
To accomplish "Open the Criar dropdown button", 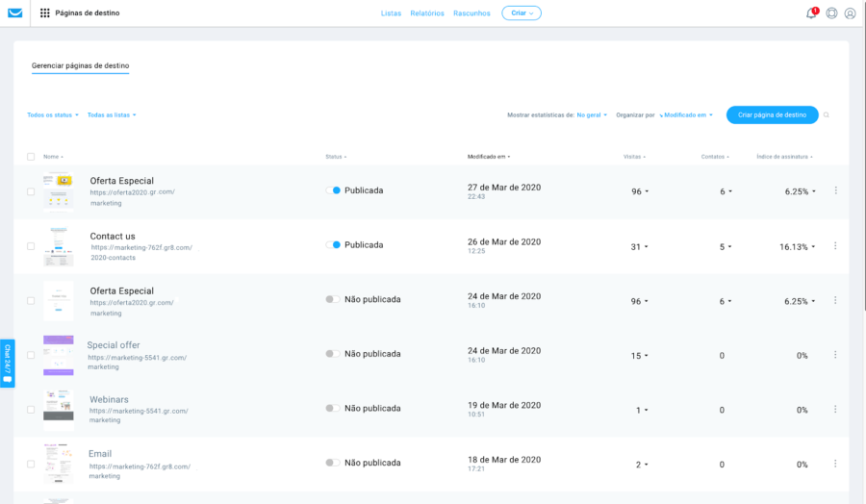I will (x=522, y=13).
